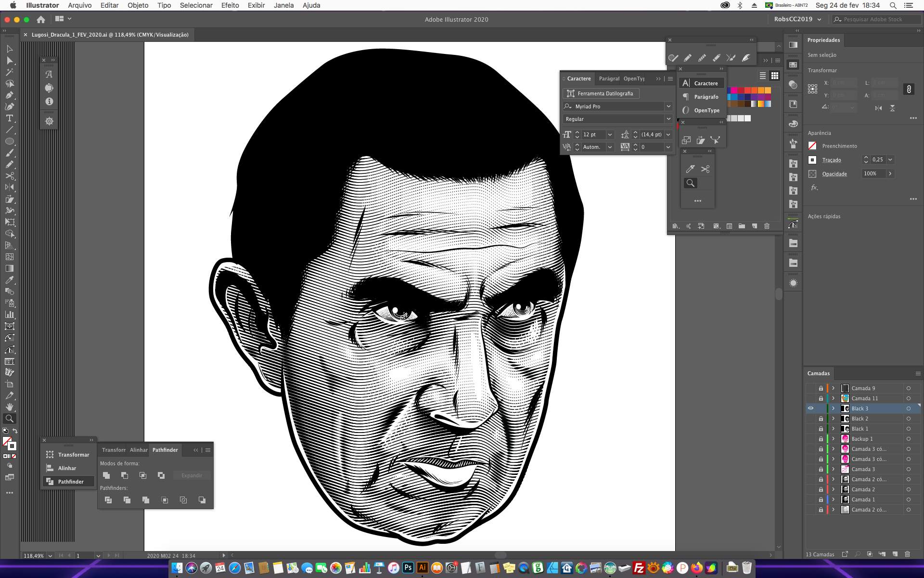Screen dimensions: 924x578
Task: Select the Type tool in left toolbar
Action: [x=10, y=118]
